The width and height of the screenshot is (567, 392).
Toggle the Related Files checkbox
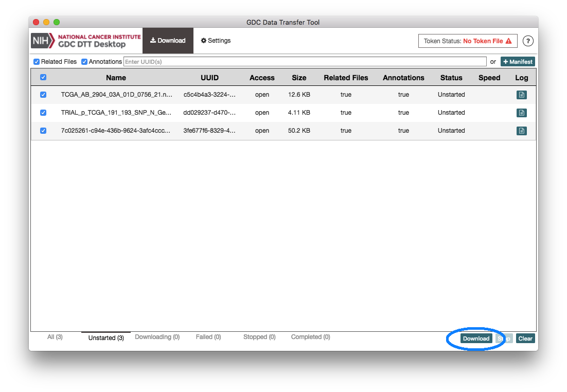coord(37,62)
